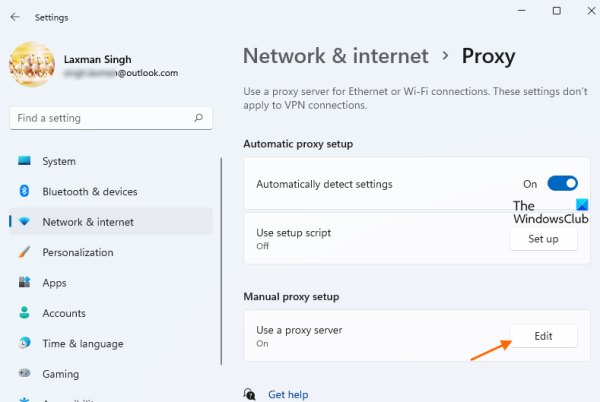The width and height of the screenshot is (600, 402).
Task: Open the Get help link
Action: point(286,394)
